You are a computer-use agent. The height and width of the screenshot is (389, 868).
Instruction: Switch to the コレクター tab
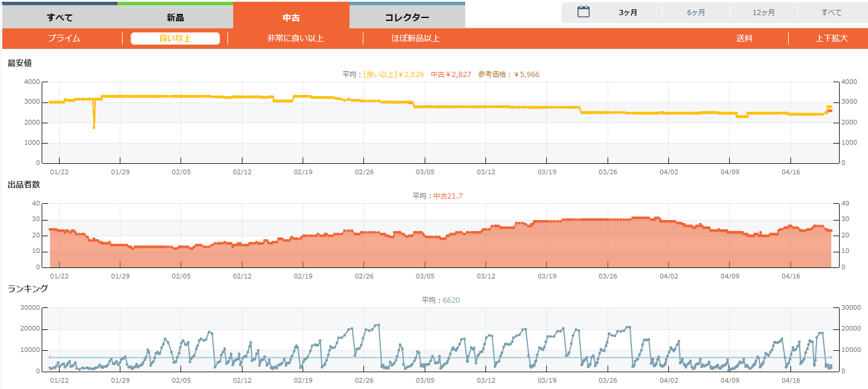407,17
